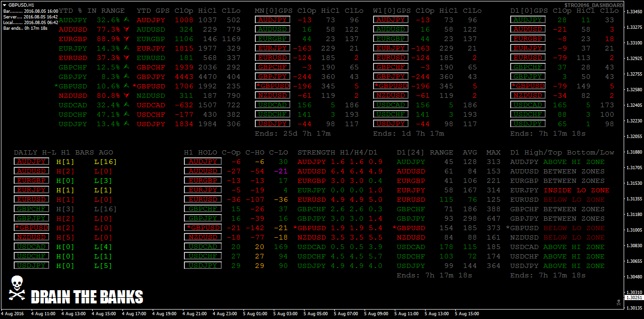Click the up arrow beside GBPJPY 8.3%
Screen dimensions: 644x319
tap(126, 76)
